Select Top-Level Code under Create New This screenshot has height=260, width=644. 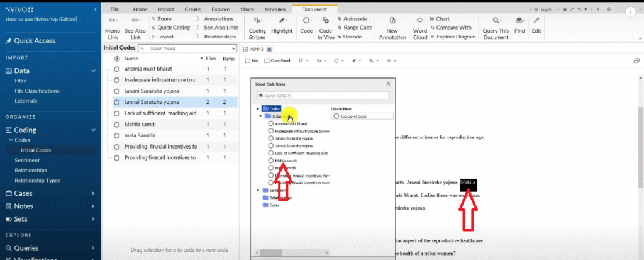362,116
